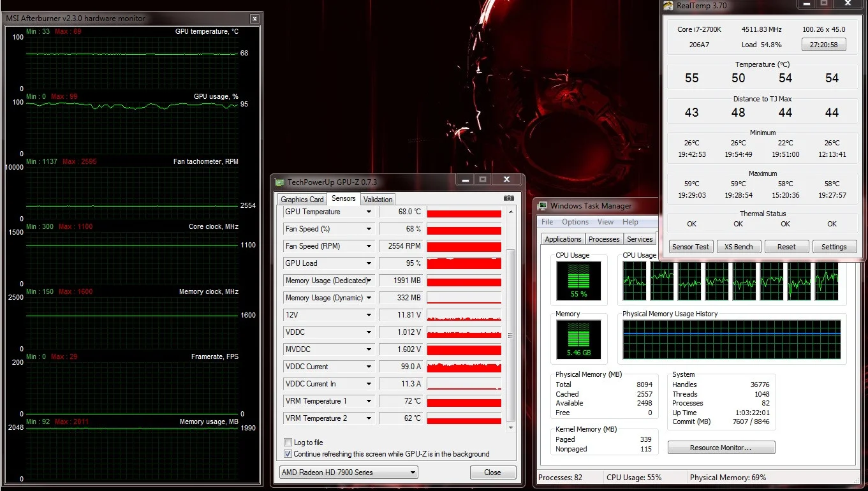Click the Sensor Test button

pos(691,247)
